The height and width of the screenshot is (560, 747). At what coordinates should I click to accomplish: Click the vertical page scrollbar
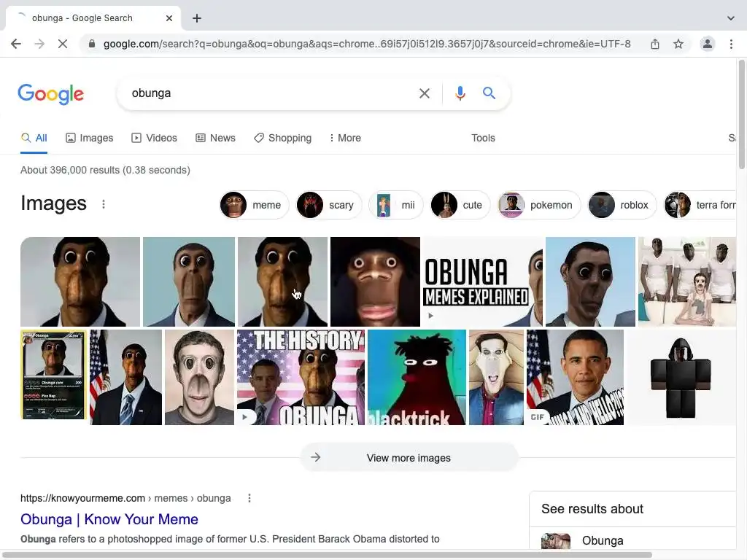point(741,114)
